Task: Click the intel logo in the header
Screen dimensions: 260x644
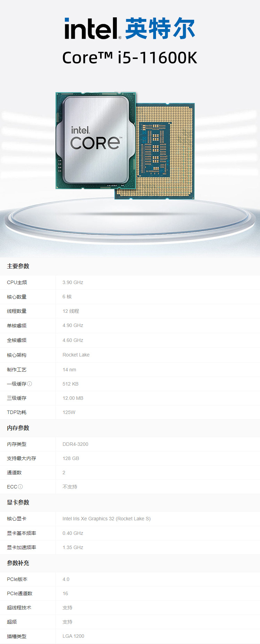Action: [93, 28]
